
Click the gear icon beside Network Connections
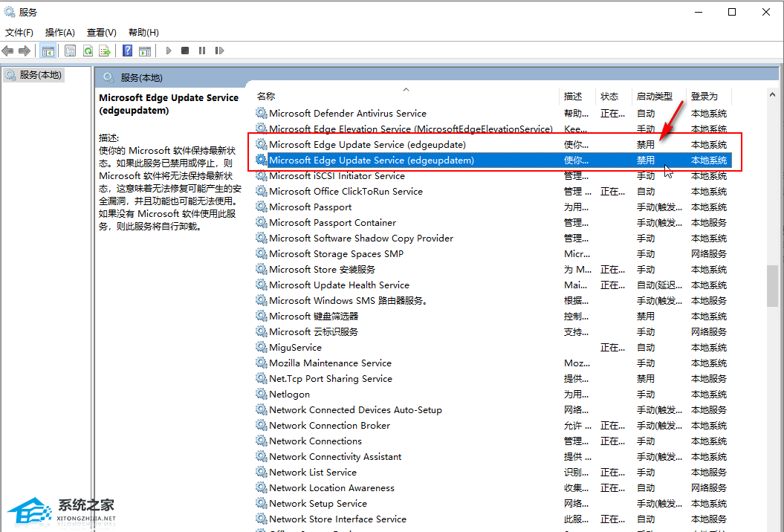(262, 441)
